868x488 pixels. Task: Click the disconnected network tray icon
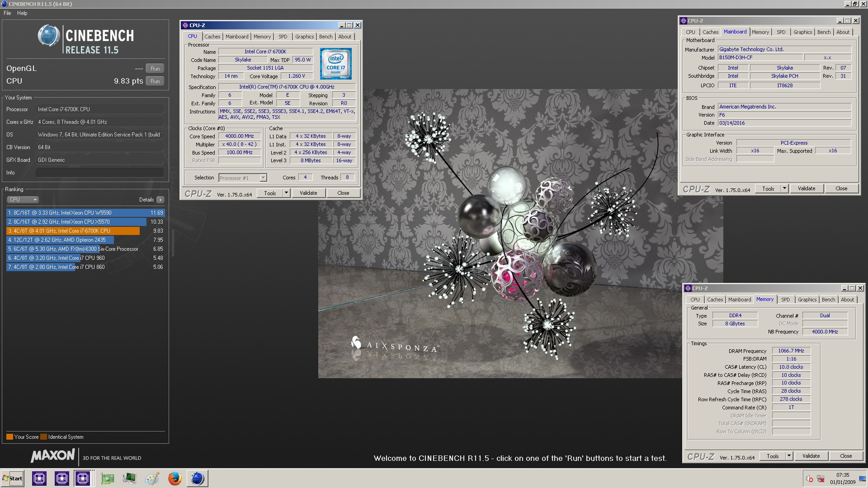[821, 479]
